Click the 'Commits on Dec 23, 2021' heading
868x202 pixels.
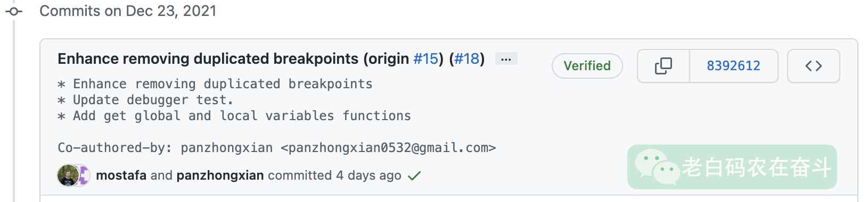128,11
